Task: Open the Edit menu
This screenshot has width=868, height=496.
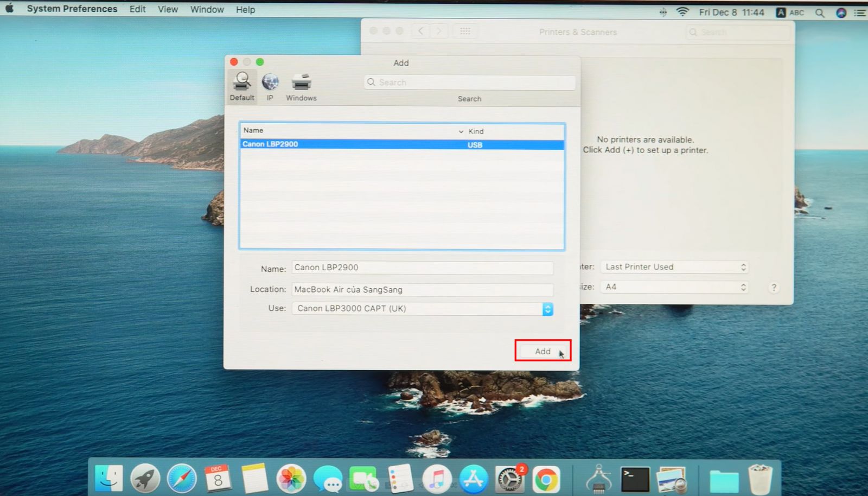Action: 137,9
